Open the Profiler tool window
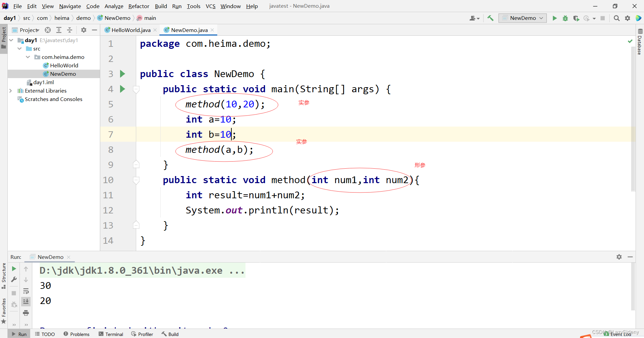 click(142, 334)
